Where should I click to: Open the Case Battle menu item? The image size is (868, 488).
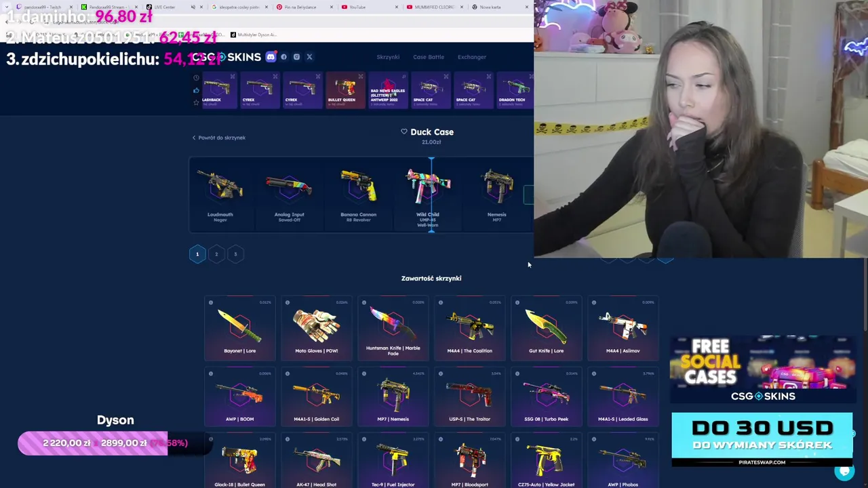429,57
